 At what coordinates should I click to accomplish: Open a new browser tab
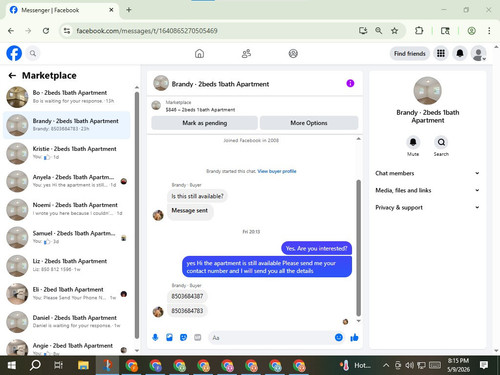pyautogui.click(x=129, y=10)
